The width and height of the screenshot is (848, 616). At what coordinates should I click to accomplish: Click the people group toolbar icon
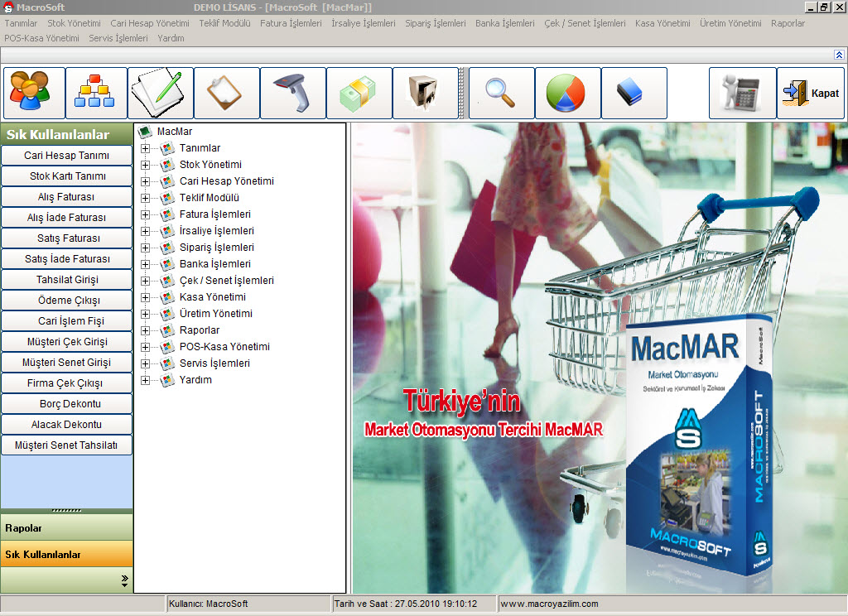pos(33,93)
